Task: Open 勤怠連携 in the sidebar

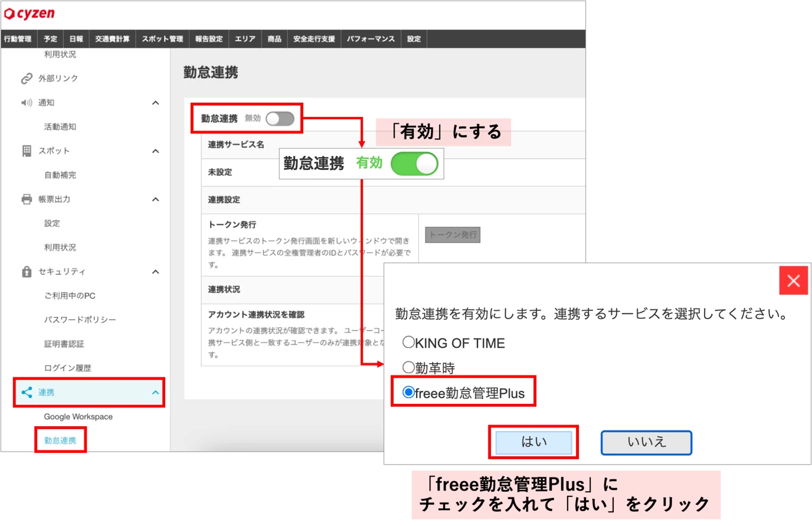Action: coord(60,440)
